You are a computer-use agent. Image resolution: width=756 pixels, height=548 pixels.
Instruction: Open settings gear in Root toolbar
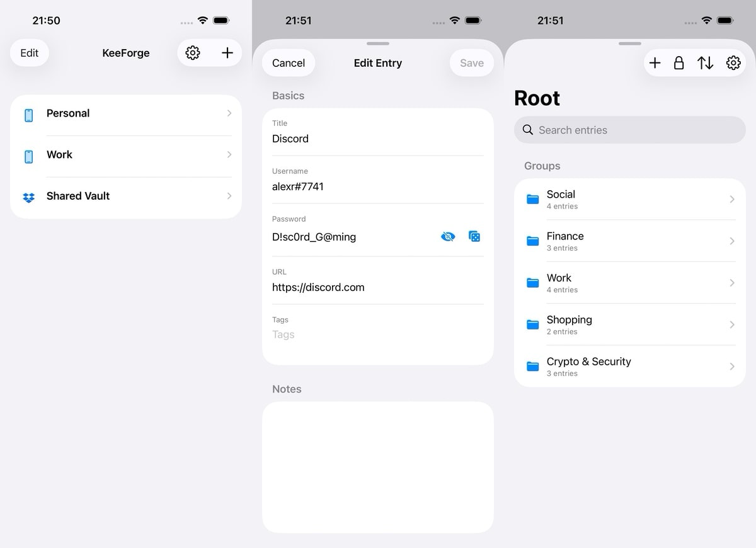733,63
